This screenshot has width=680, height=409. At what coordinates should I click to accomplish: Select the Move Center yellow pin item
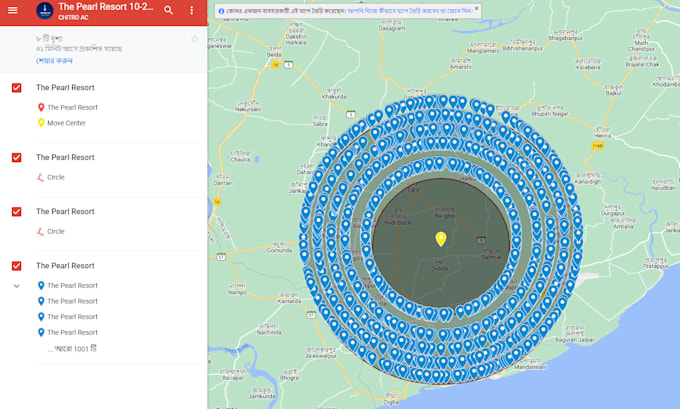click(x=66, y=123)
